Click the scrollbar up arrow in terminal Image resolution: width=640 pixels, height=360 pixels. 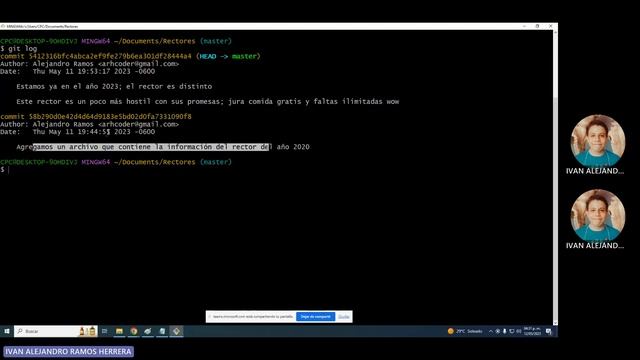555,33
